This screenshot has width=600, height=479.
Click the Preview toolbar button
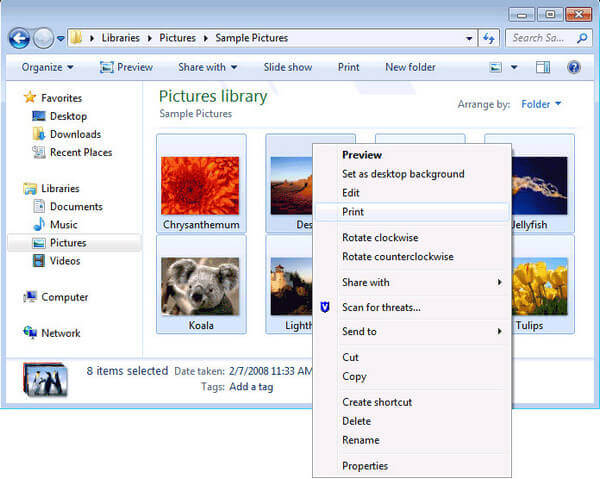(x=126, y=67)
